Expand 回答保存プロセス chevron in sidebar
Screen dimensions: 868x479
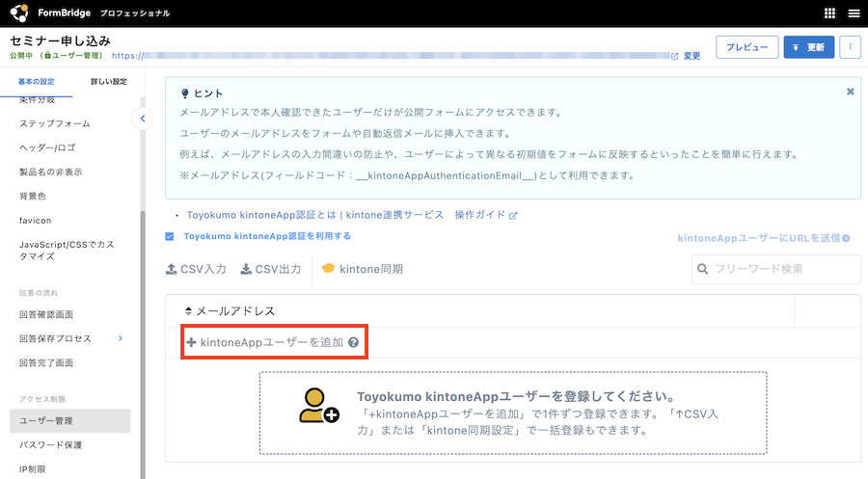click(121, 338)
